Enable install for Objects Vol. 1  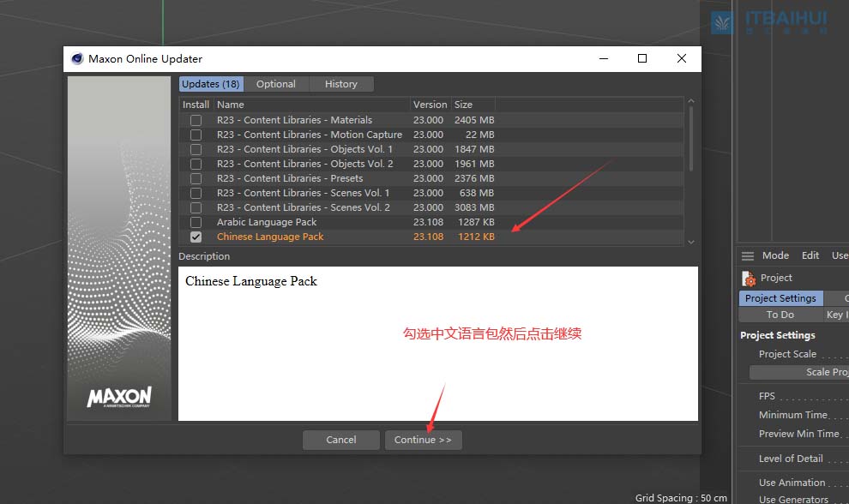pyautogui.click(x=196, y=149)
